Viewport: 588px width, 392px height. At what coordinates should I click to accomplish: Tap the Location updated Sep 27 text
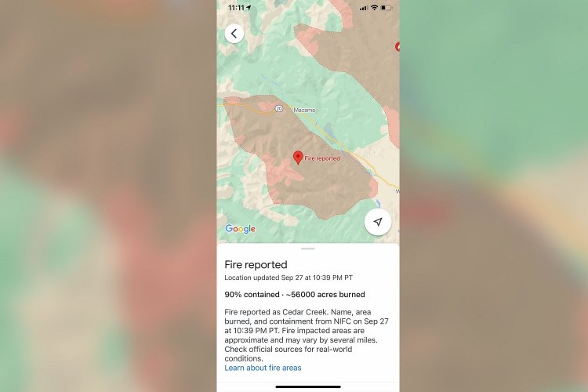point(289,278)
